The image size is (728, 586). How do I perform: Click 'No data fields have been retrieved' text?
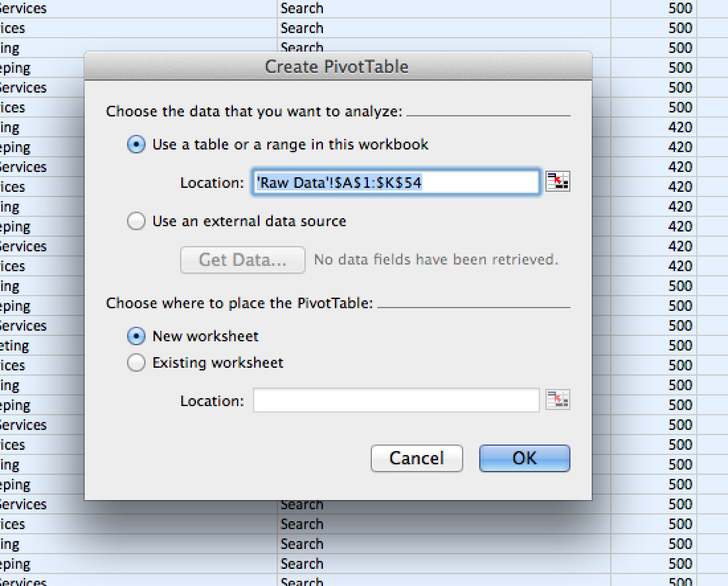coord(436,259)
